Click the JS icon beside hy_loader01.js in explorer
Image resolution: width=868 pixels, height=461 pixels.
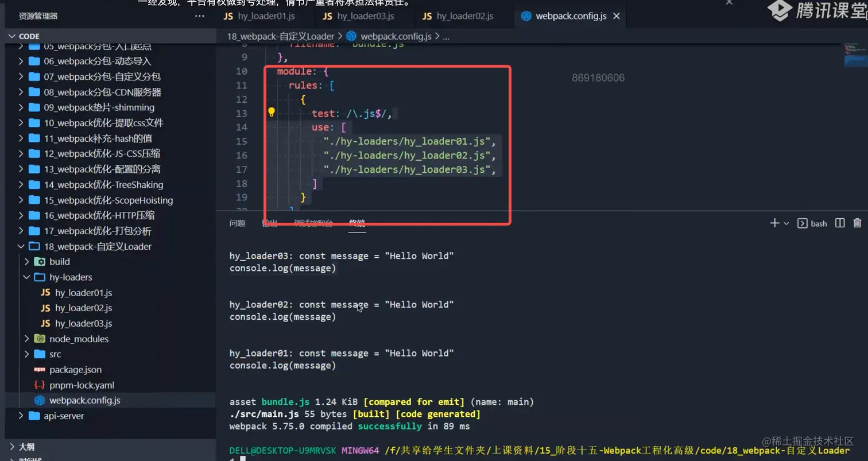click(45, 293)
